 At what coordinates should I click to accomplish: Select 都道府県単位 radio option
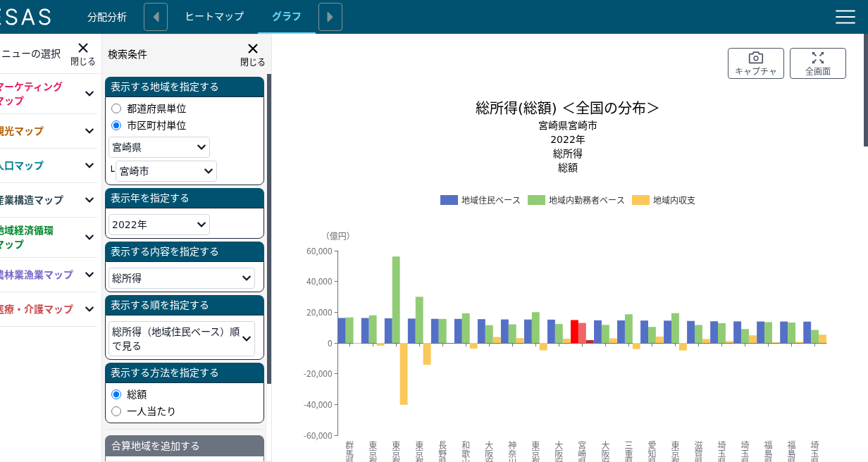click(116, 108)
